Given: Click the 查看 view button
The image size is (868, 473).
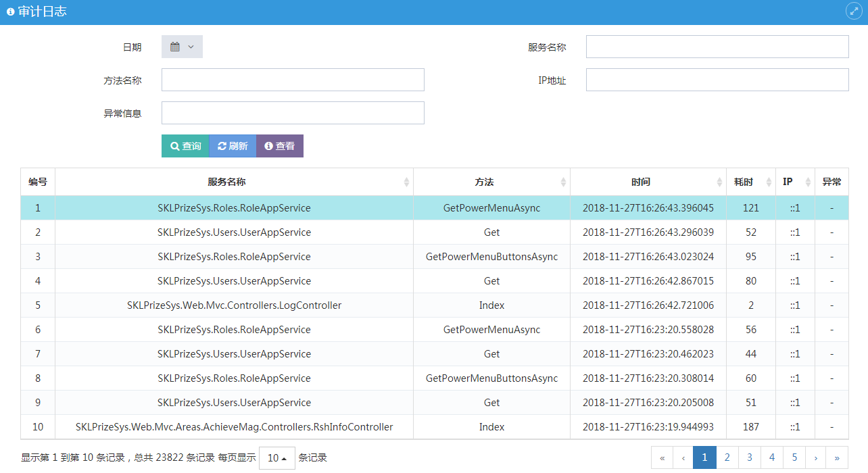Looking at the screenshot, I should coord(280,146).
